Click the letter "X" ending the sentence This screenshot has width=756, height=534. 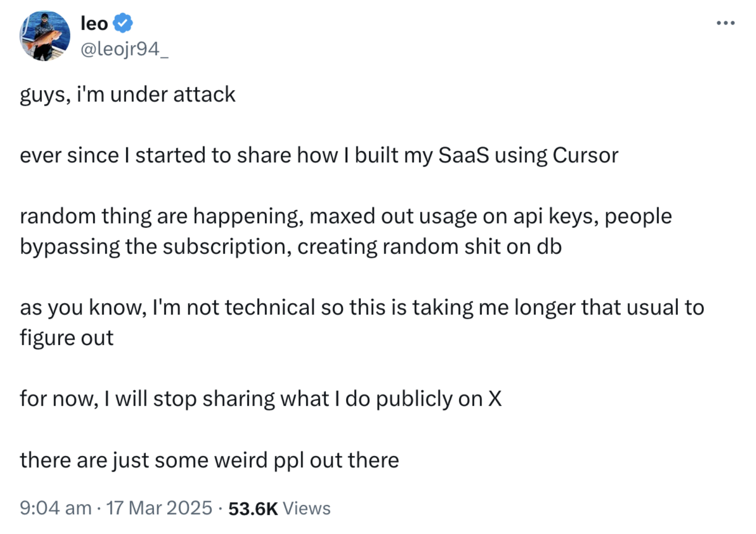pos(495,399)
